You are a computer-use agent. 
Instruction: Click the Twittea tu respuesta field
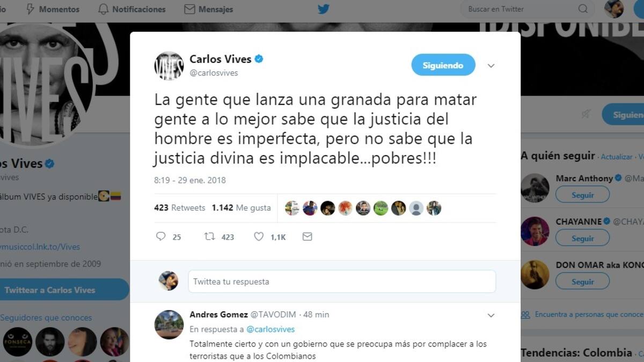[x=342, y=282]
